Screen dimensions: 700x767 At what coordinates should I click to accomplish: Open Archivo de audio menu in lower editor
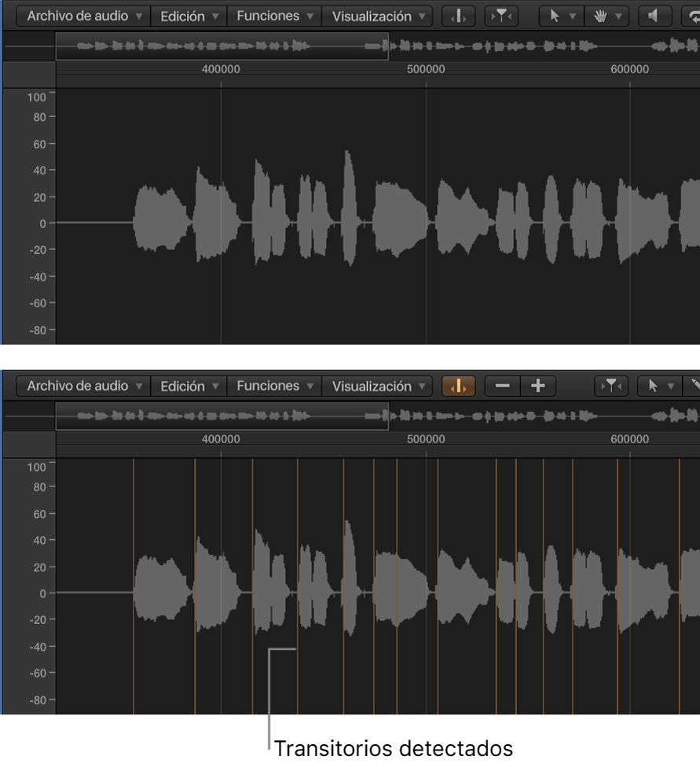click(x=83, y=386)
